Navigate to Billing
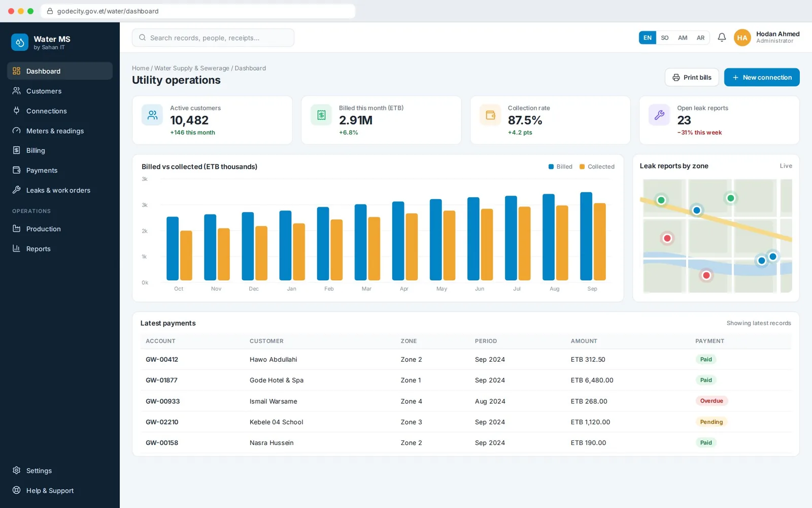Viewport: 812px width, 508px height. (60, 150)
